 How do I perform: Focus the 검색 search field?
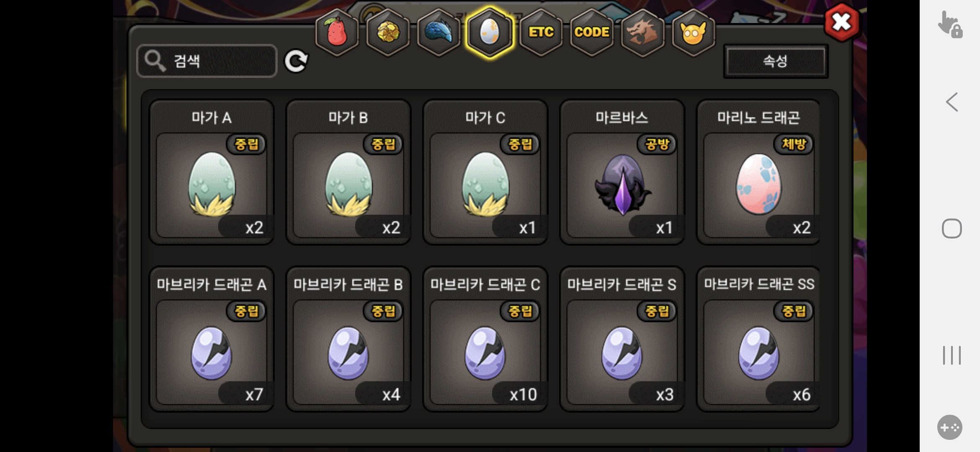[207, 61]
